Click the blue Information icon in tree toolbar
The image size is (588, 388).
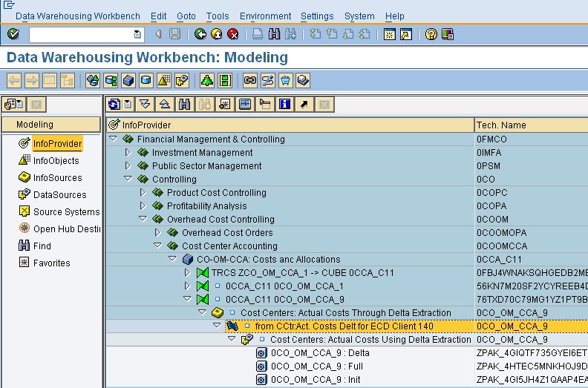tap(284, 104)
